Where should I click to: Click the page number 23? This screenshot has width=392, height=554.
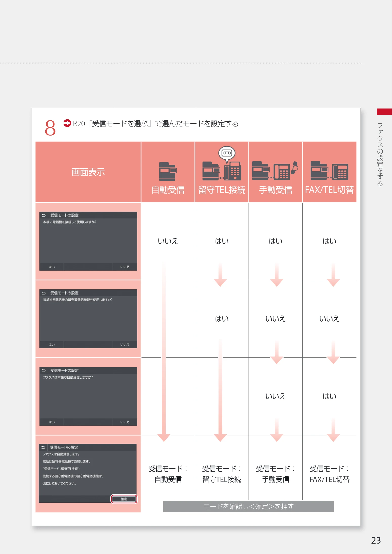376,540
